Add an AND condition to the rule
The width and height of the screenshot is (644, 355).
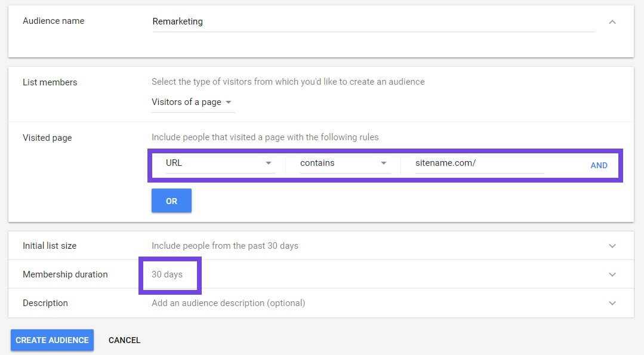point(599,165)
